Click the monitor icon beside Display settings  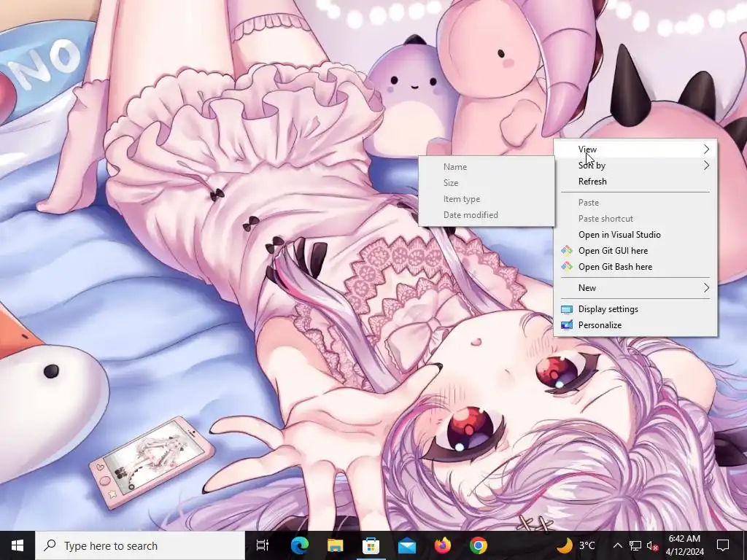click(566, 309)
